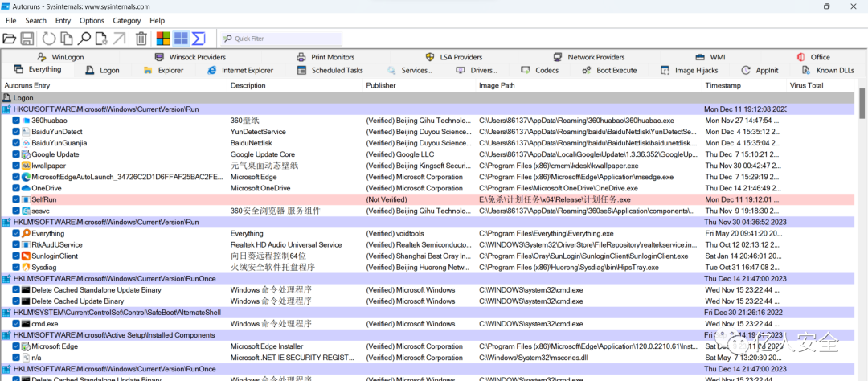Sort by Timestamp column header

pyautogui.click(x=744, y=85)
